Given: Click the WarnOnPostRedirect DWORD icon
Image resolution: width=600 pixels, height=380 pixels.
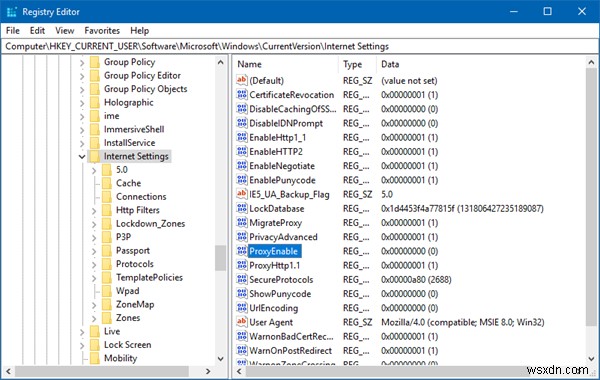Looking at the screenshot, I should [241, 350].
